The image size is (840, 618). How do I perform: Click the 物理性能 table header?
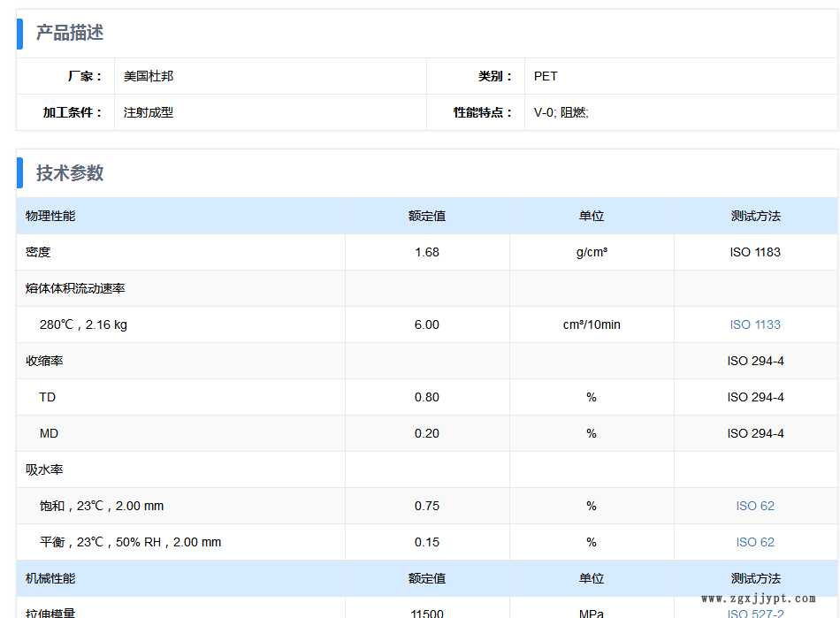tap(50, 216)
